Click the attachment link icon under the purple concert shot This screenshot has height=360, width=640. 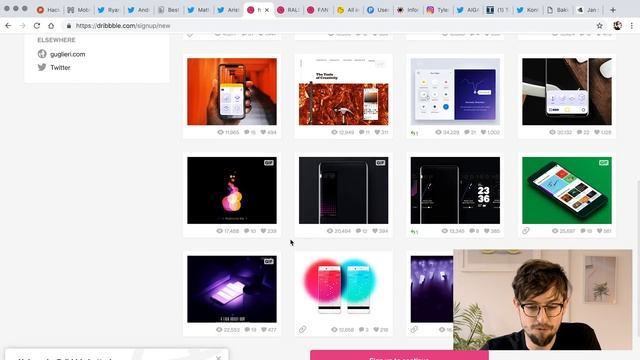click(x=414, y=329)
